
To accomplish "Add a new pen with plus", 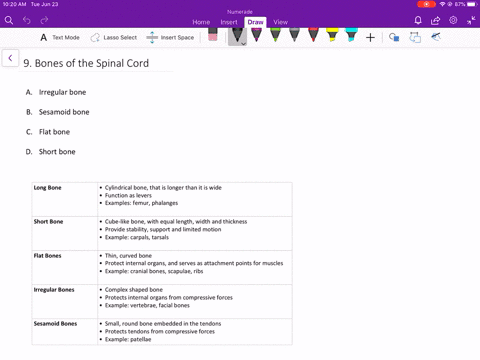I will 370,37.
